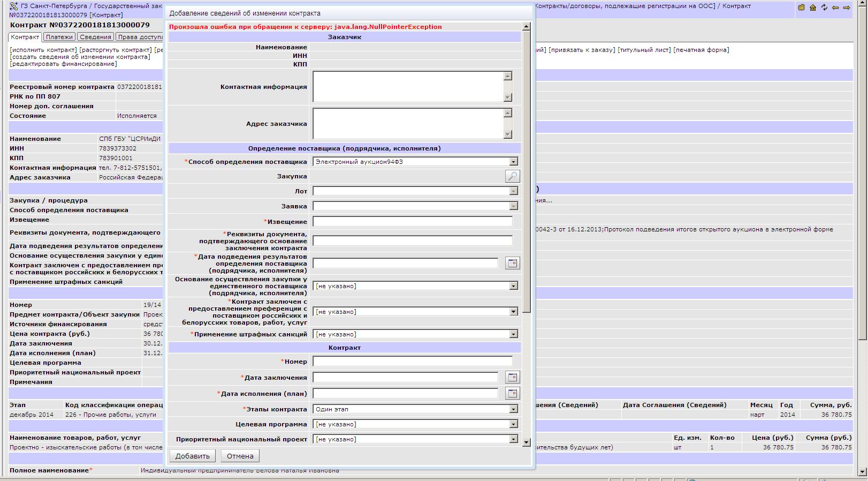
Task: Focus the Извещение input field
Action: pyautogui.click(x=413, y=221)
